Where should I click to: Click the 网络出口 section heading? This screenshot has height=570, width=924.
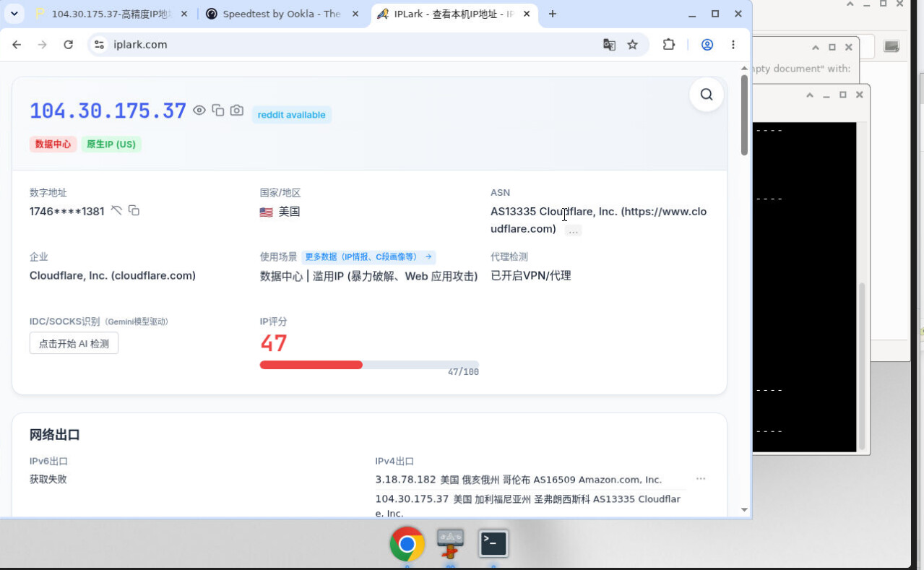pyautogui.click(x=55, y=435)
